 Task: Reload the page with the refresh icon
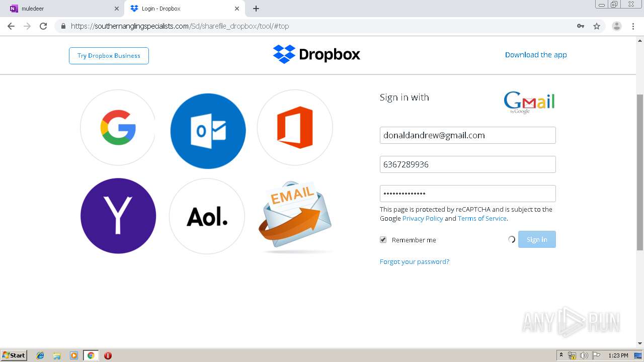tap(43, 26)
